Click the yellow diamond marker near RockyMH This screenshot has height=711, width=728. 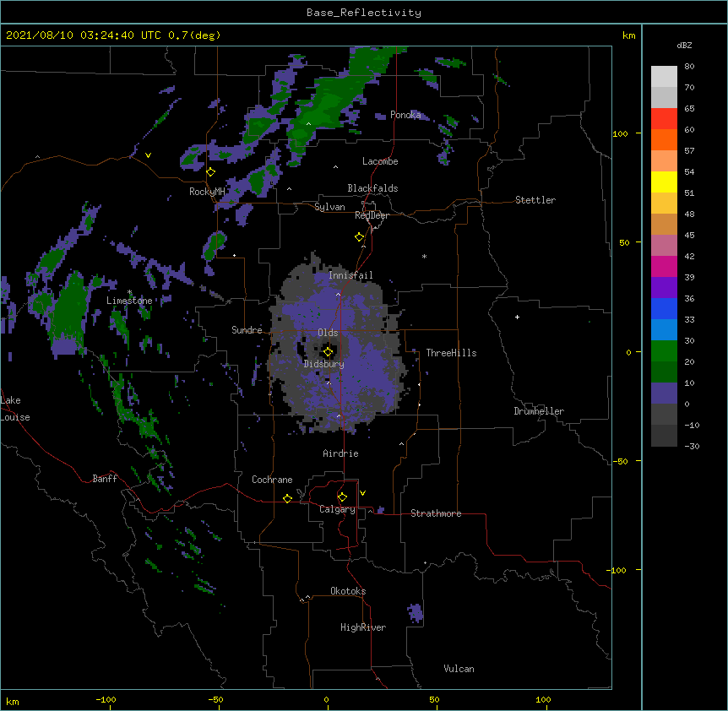coord(211,172)
